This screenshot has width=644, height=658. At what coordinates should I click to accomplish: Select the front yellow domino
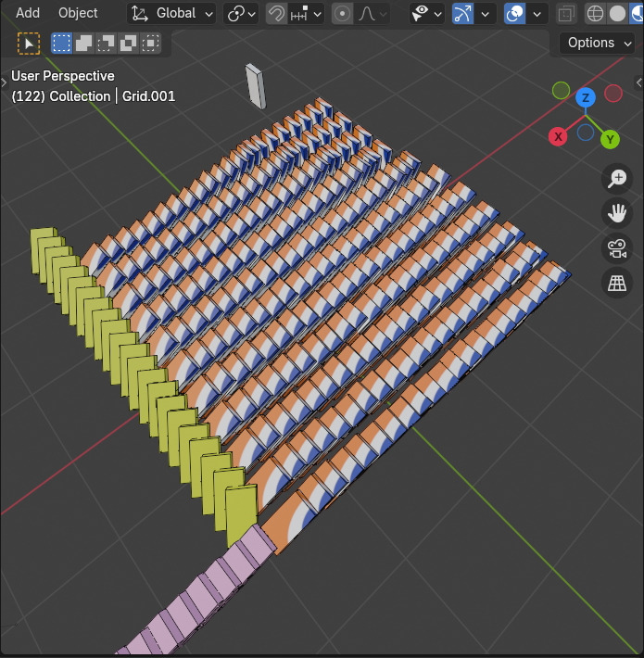[x=241, y=515]
